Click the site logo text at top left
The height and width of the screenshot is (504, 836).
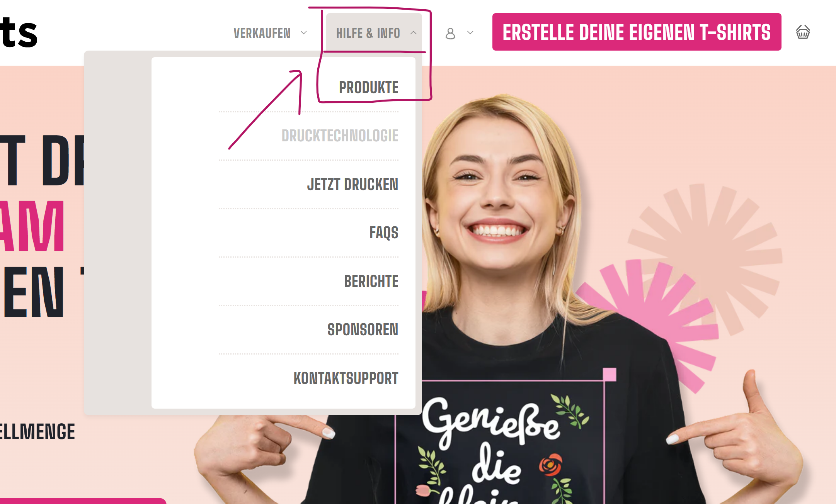(19, 32)
